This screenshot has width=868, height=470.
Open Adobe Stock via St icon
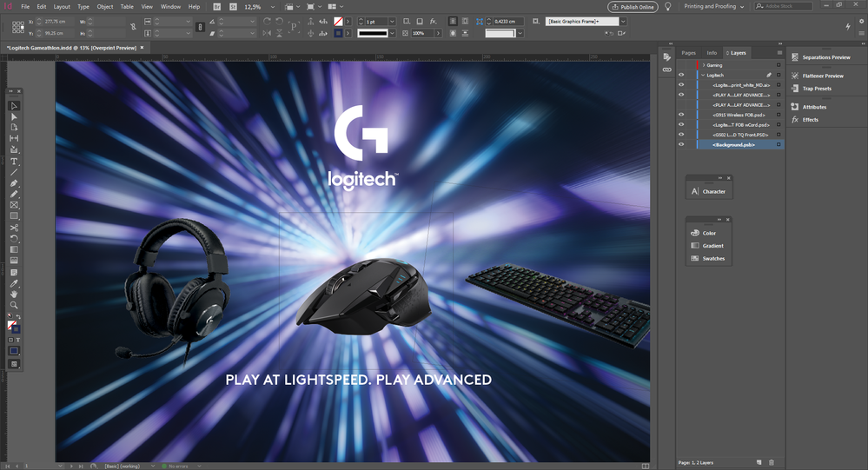click(233, 7)
